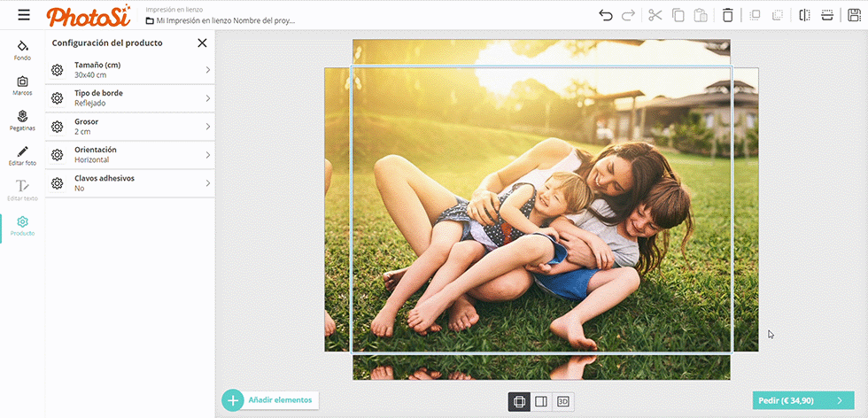Click the Pedir (€ 34,90) order button
This screenshot has height=418, width=868.
pyautogui.click(x=803, y=400)
